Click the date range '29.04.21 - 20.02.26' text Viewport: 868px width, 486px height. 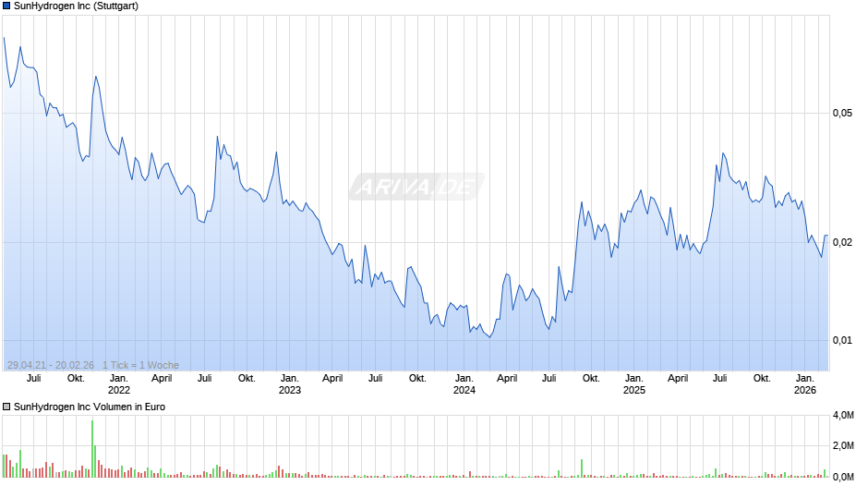coord(51,365)
